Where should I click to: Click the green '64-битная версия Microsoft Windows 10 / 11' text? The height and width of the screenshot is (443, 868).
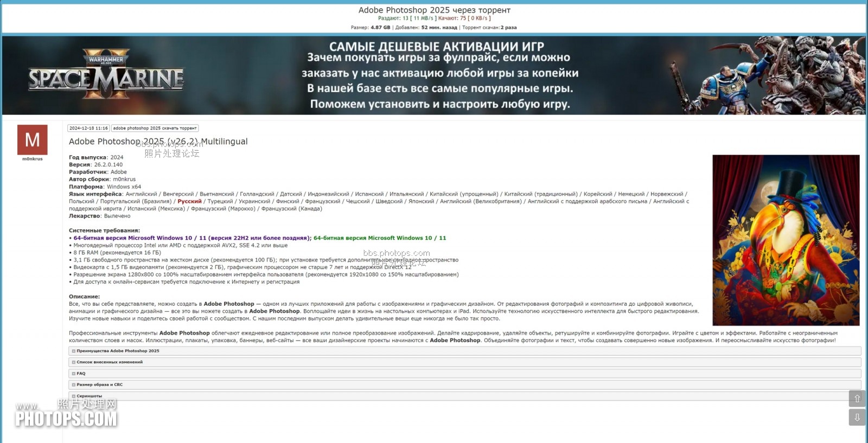click(380, 238)
